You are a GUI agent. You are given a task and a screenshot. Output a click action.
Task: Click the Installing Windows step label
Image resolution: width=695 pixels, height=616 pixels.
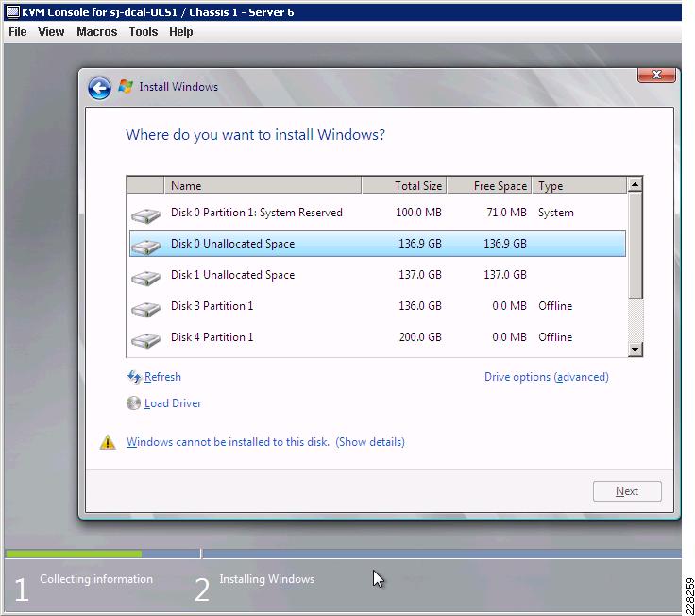267,579
